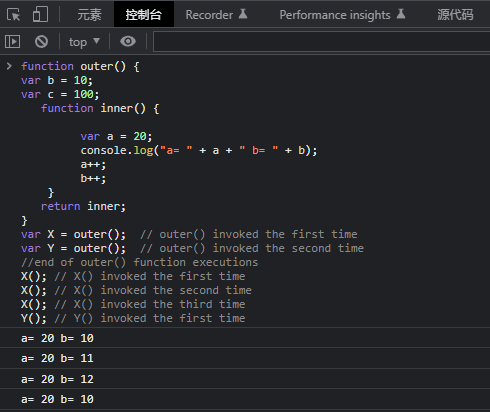Select the 控制台 tab
Viewport: 490px width, 412px height.
(144, 15)
